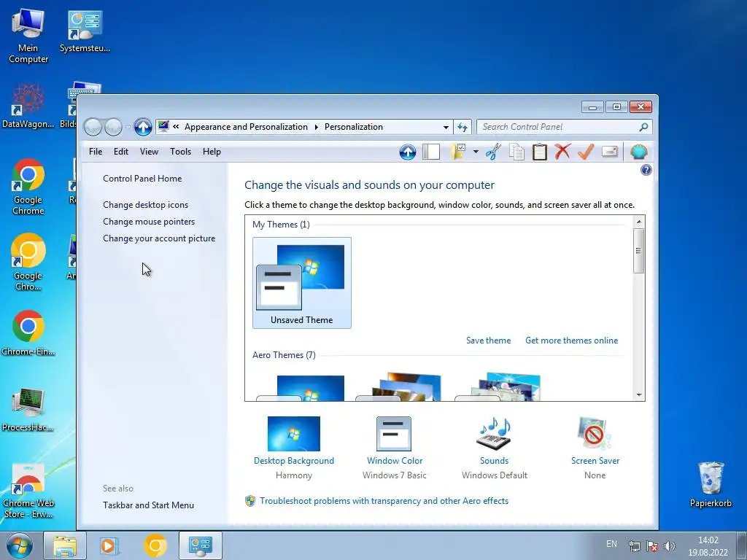Open Help via the blue question mark
Screen dimensions: 747x560
tap(646, 170)
